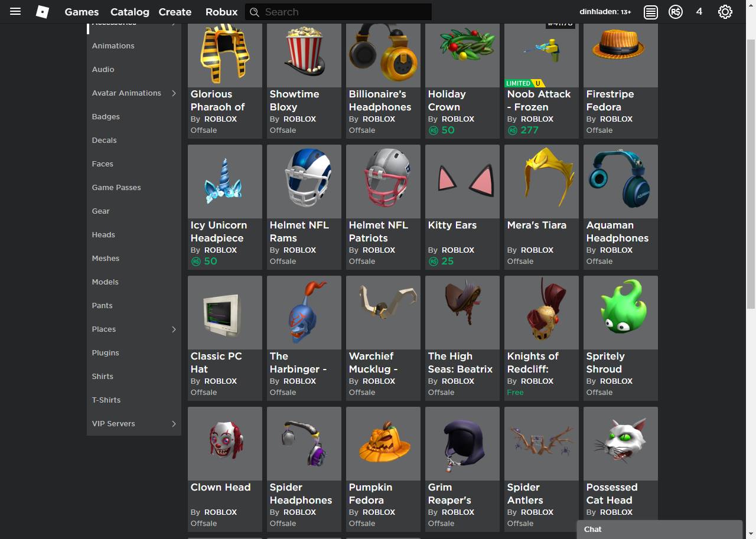Open the Grim Reaper's hood image
Viewport: 756px width, 539px height.
point(462,444)
